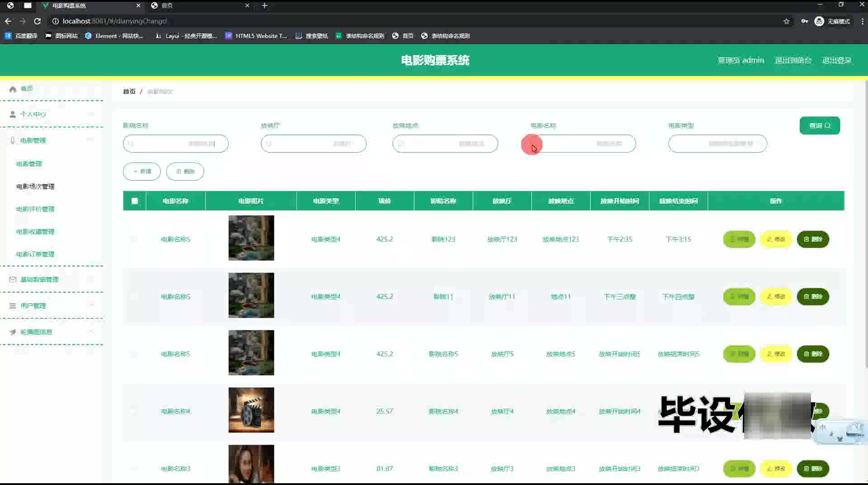Open the HTML5 Website bookmark

256,36
